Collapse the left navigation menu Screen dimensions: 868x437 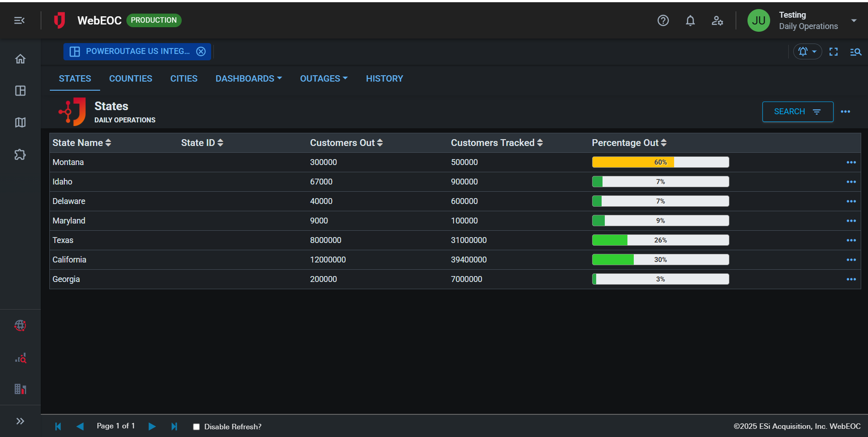(x=19, y=20)
